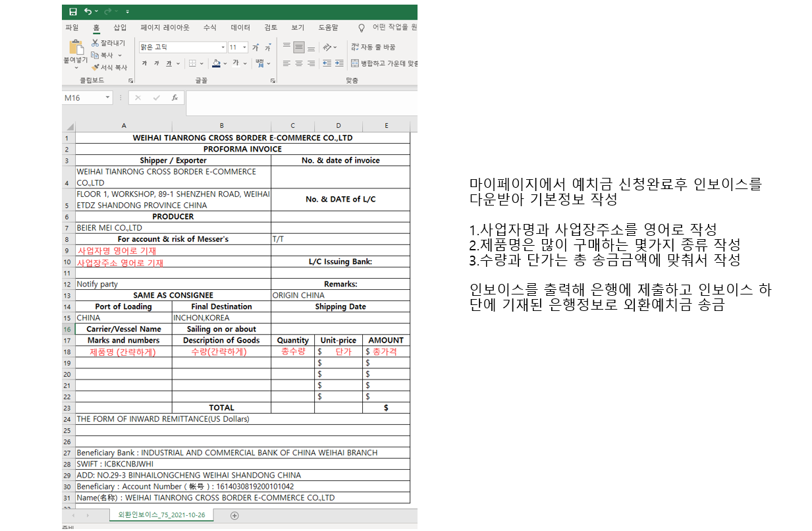Image resolution: width=812 pixels, height=531 pixels.
Task: Toggle middle vertical alignment
Action: (x=298, y=47)
